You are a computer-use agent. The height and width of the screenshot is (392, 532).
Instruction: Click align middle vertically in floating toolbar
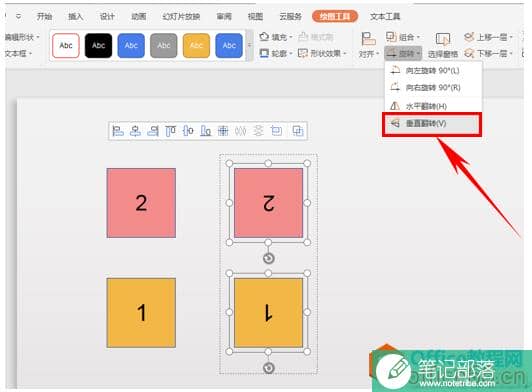tap(188, 131)
